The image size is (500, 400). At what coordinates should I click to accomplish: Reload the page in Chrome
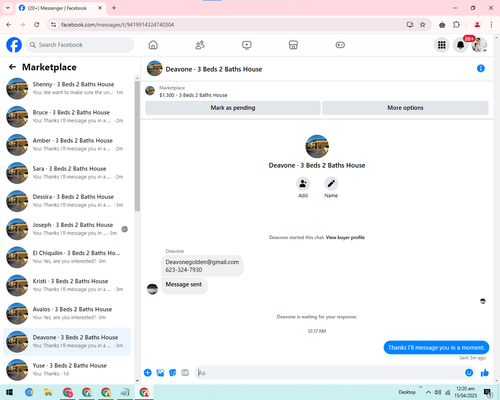point(37,25)
